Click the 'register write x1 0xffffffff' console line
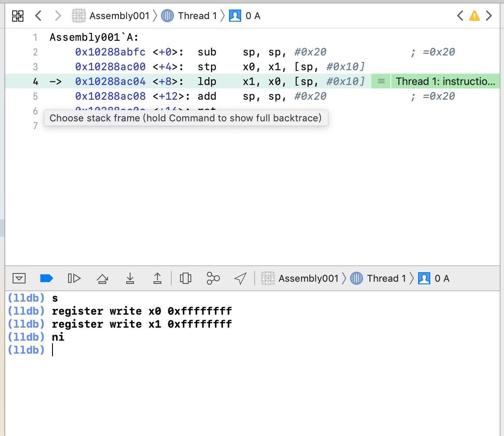This screenshot has width=504, height=436. 142,324
